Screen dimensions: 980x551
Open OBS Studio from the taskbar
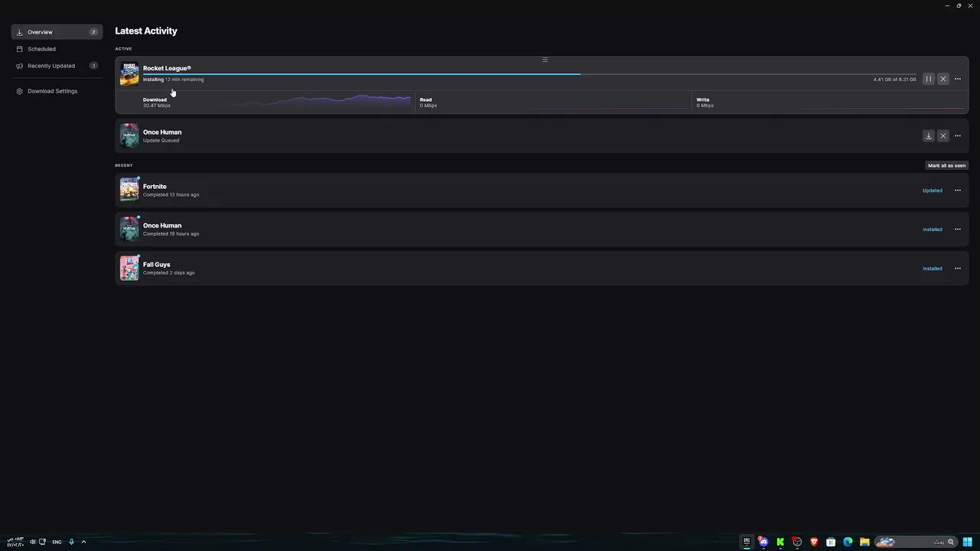797,542
